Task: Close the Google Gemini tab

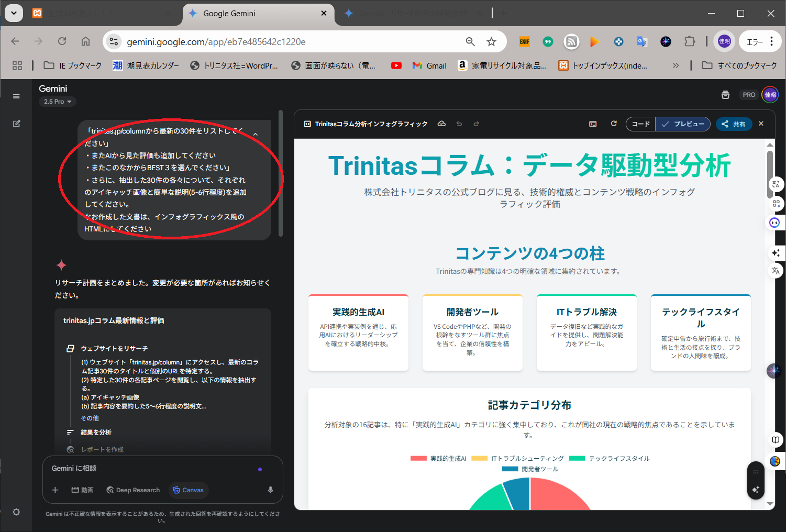Action: 324,13
